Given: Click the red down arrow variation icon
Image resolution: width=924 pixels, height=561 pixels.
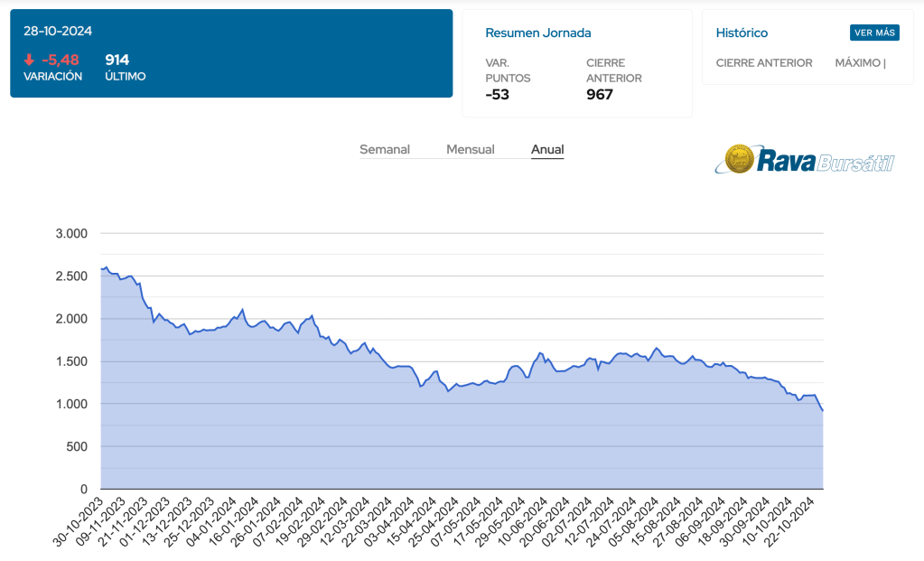Looking at the screenshot, I should 29,60.
